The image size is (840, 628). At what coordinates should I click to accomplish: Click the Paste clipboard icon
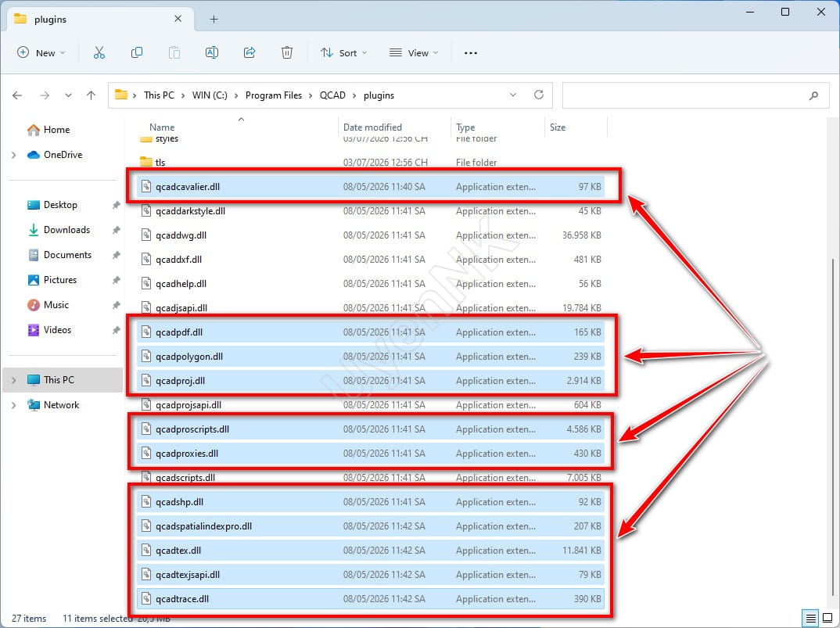174,52
